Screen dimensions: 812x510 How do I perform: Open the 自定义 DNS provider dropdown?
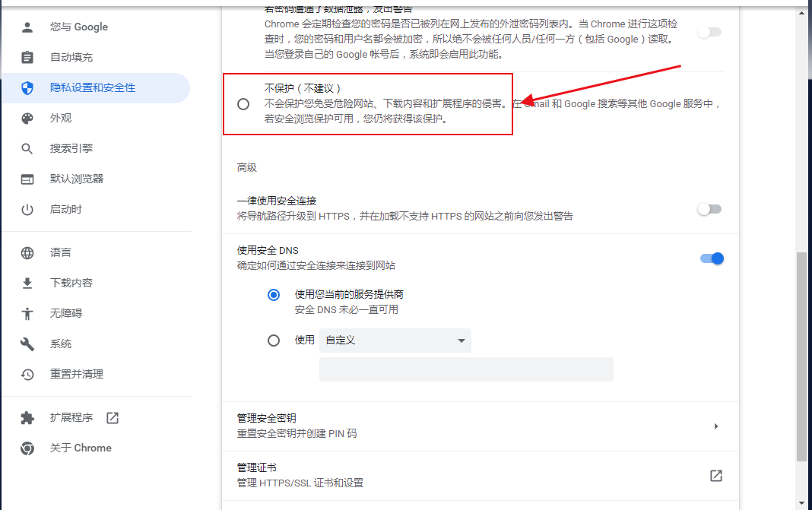tap(395, 341)
